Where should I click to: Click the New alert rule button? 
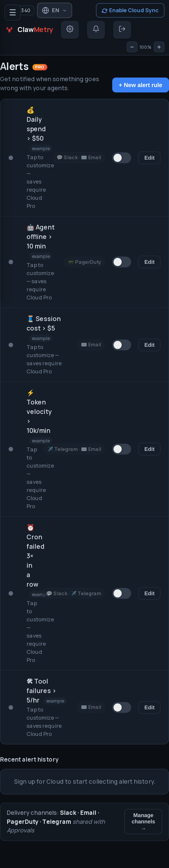click(x=140, y=85)
